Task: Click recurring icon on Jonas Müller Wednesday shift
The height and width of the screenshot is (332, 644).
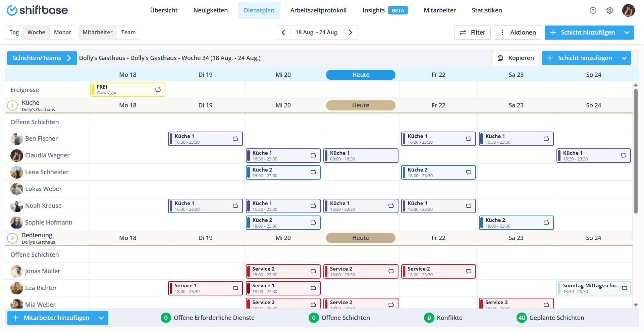Action: tap(313, 271)
